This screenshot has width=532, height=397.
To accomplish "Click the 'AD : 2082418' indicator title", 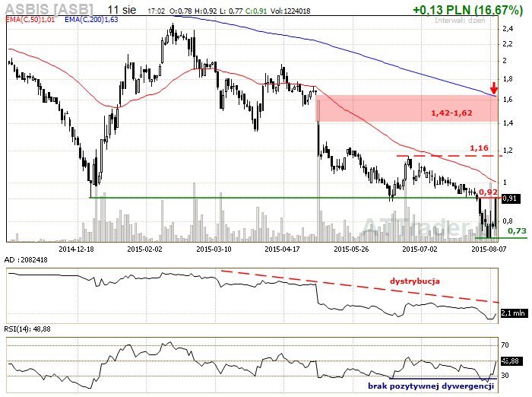I will tap(26, 260).
